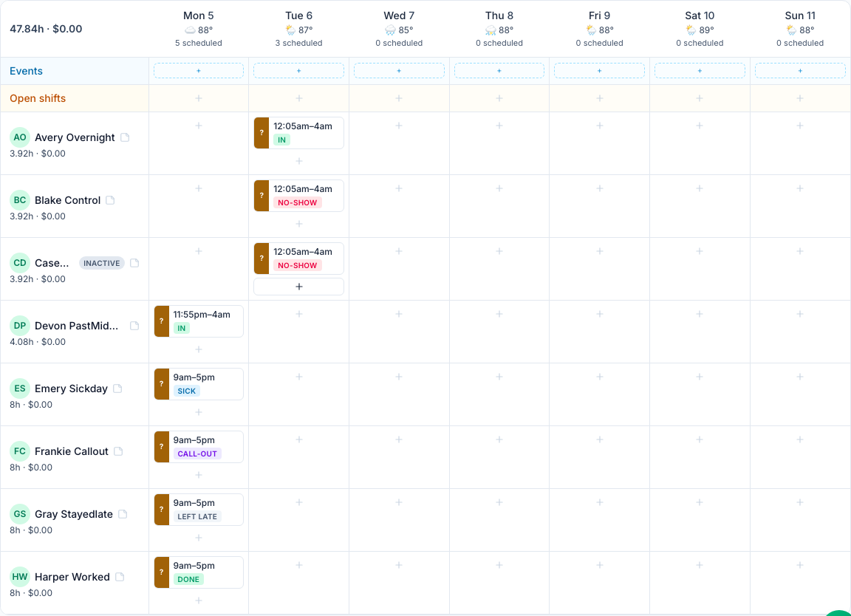Open Avery Overnight's 12:05am–4am shift
This screenshot has height=616, width=851.
point(299,133)
